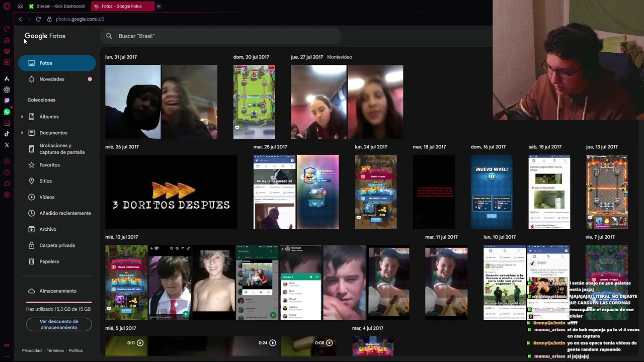644x362 pixels.
Task: Play the 0:11 video from 5 jul 2017
Action: [126, 346]
